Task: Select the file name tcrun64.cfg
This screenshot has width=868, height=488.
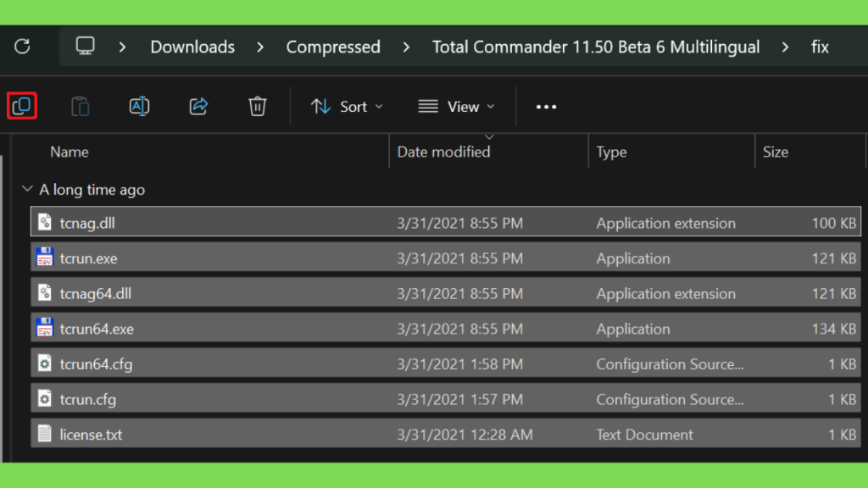Action: coord(97,364)
